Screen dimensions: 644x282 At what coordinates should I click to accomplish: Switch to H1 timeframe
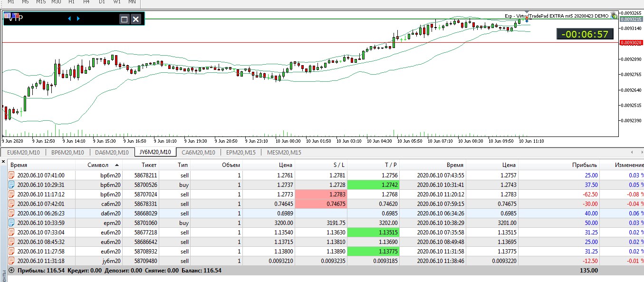coord(71,2)
